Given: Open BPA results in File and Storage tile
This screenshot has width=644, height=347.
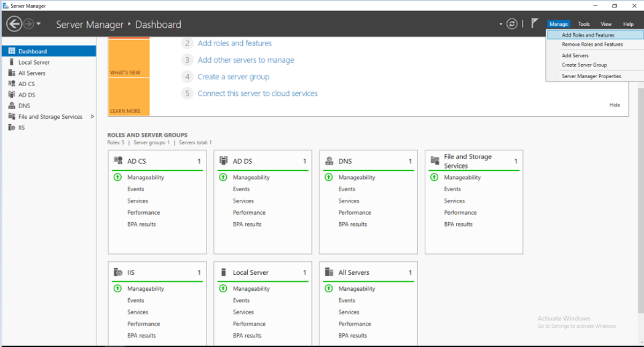Looking at the screenshot, I should [x=458, y=224].
